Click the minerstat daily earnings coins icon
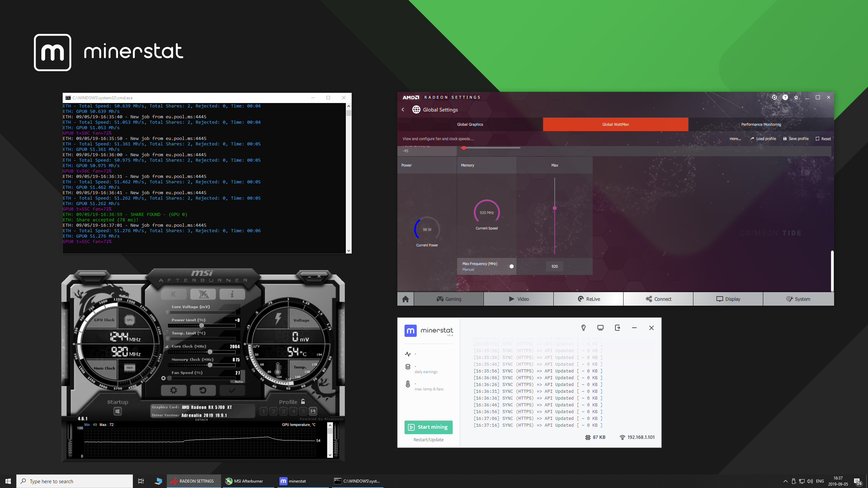This screenshot has width=868, height=488. point(408,367)
